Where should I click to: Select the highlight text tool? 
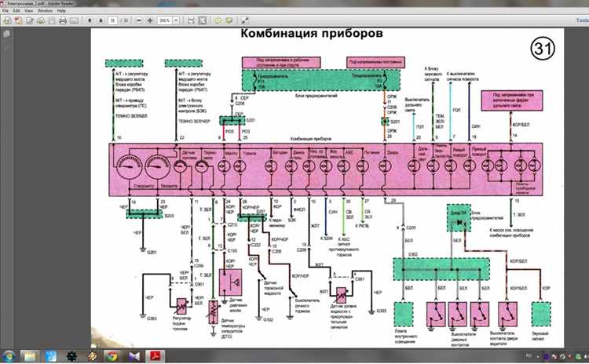pyautogui.click(x=229, y=20)
